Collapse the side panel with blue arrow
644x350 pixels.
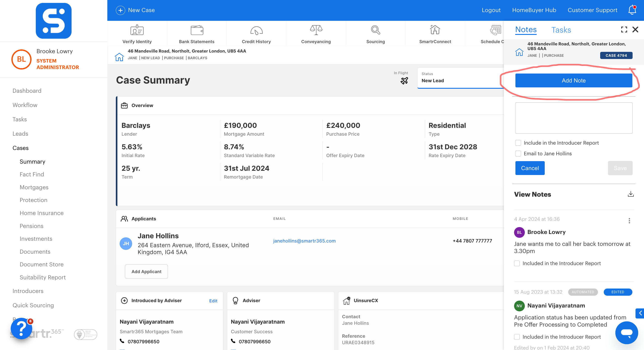pos(640,313)
